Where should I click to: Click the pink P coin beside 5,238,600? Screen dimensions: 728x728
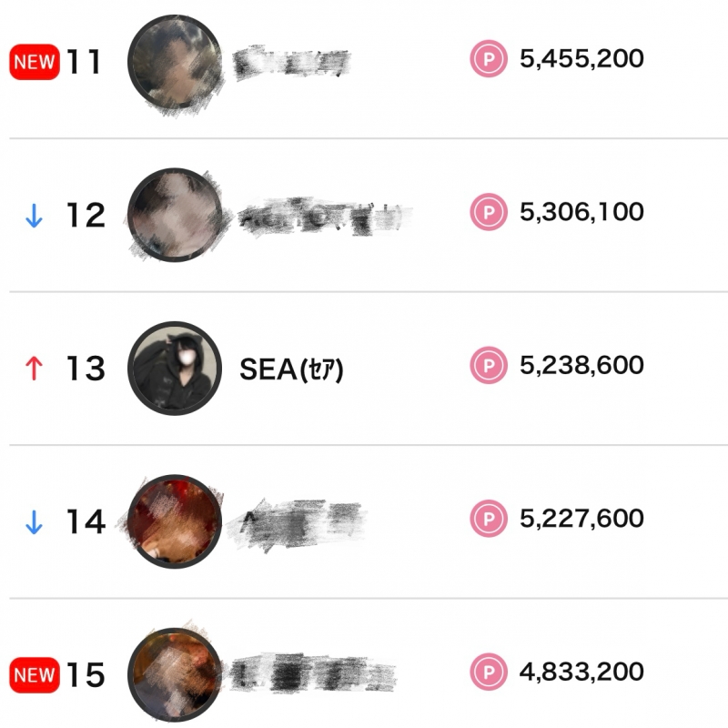[x=488, y=365]
